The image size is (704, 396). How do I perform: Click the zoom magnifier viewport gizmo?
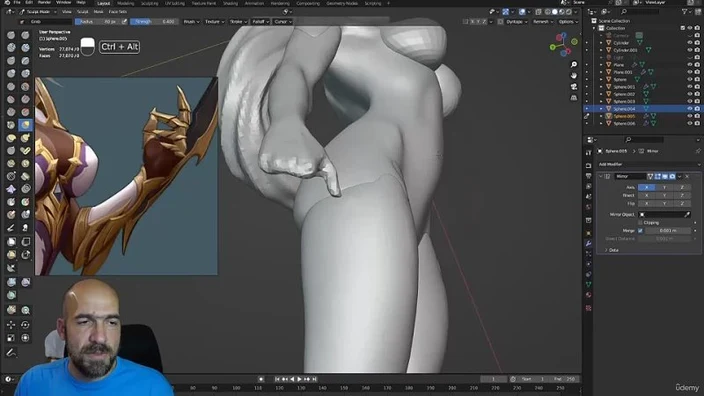[574, 65]
